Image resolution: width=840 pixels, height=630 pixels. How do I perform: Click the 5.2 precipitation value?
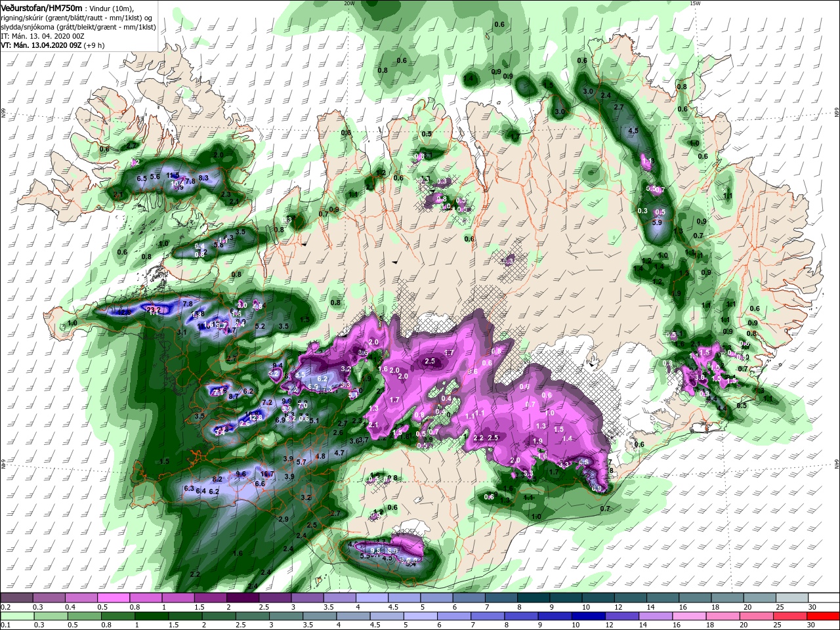pos(259,326)
